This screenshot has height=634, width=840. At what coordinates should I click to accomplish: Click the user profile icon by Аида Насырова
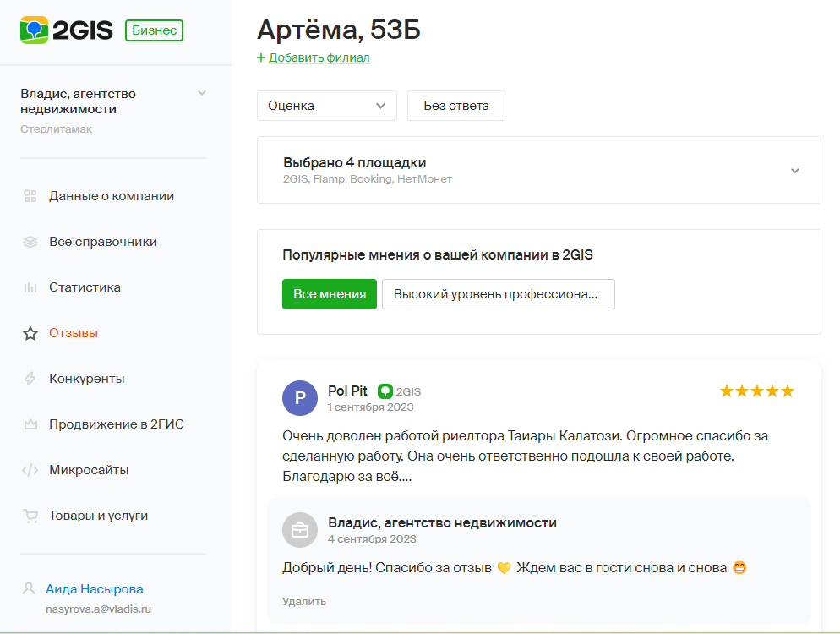point(29,588)
